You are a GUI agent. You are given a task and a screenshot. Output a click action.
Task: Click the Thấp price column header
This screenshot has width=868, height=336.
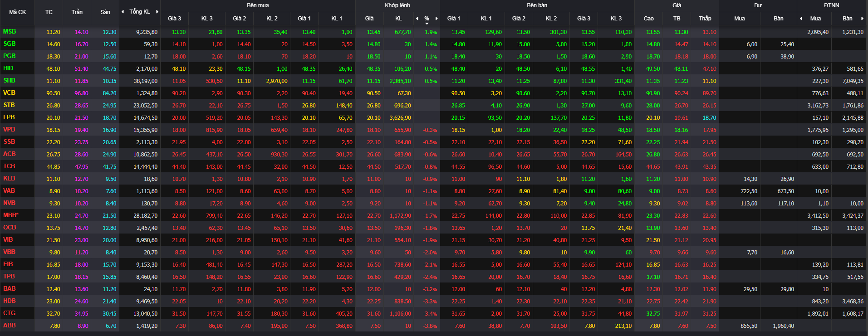[705, 19]
